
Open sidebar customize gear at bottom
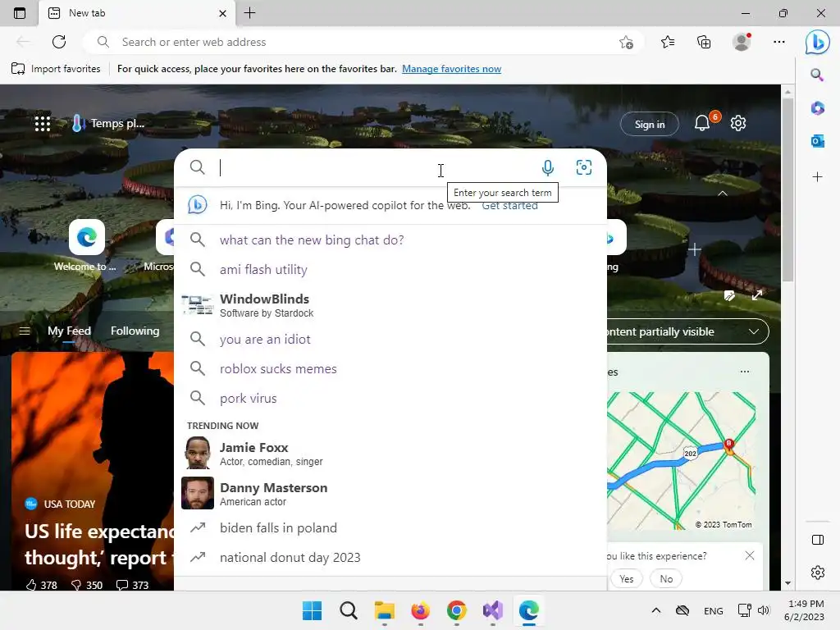(818, 573)
